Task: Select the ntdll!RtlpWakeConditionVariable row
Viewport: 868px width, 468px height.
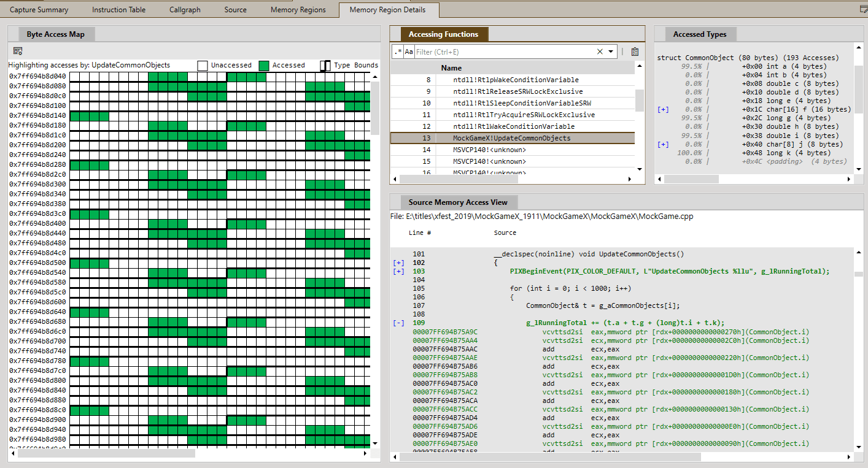Action: tap(513, 80)
